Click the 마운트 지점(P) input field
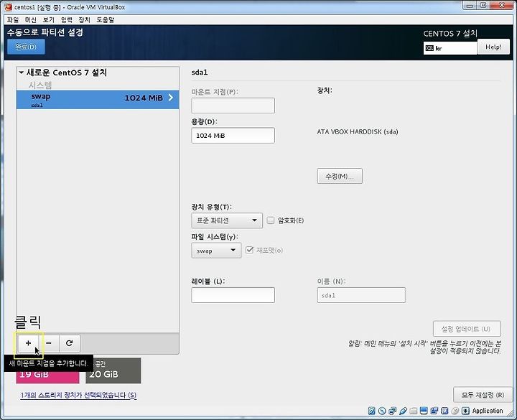The width and height of the screenshot is (517, 420). (x=233, y=106)
